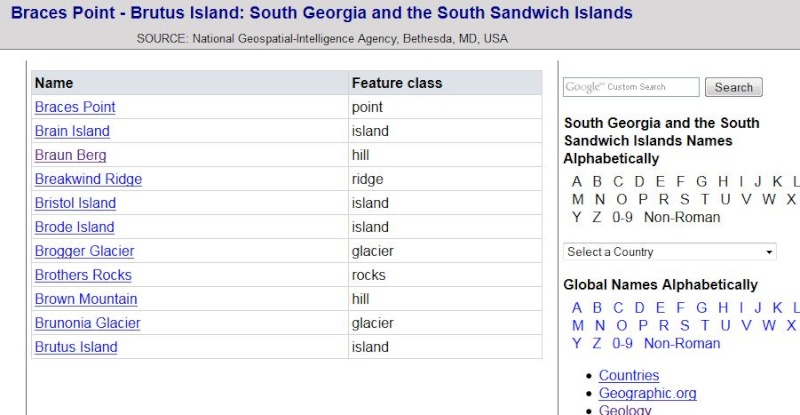The image size is (800, 415).
Task: Open Brode Island entry
Action: [74, 227]
